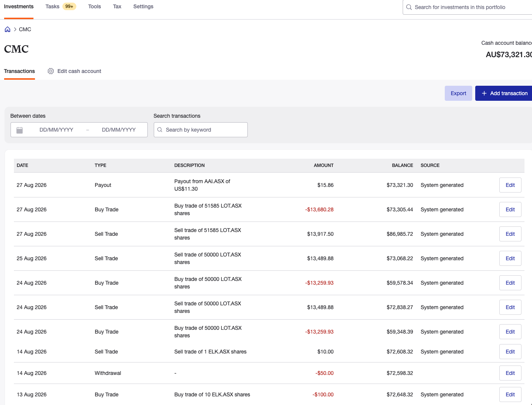Open the Settings menu item

(x=143, y=6)
